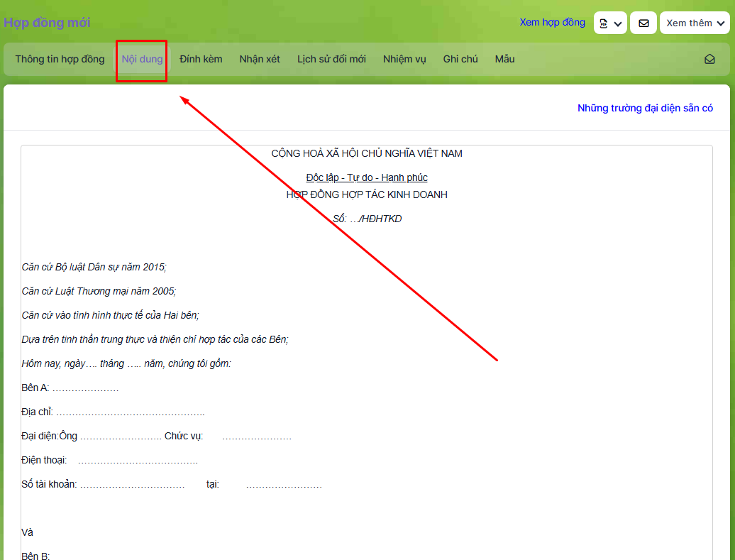Open the Những trường đại diện sẵn có link
Viewport: 735px width, 560px height.
(645, 108)
